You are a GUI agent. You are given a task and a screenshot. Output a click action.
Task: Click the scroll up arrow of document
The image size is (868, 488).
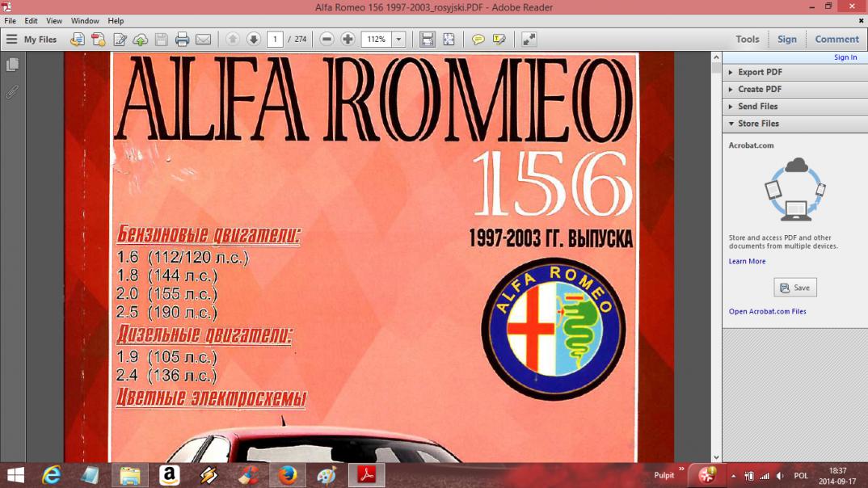[x=716, y=57]
